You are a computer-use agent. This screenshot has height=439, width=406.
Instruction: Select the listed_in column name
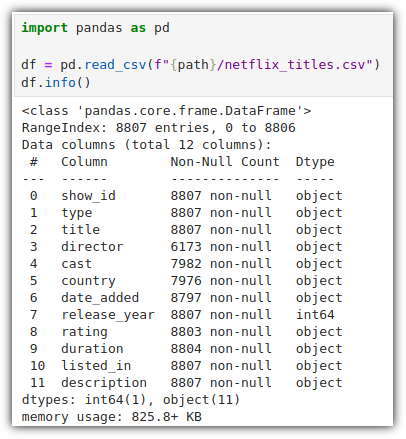[96, 366]
